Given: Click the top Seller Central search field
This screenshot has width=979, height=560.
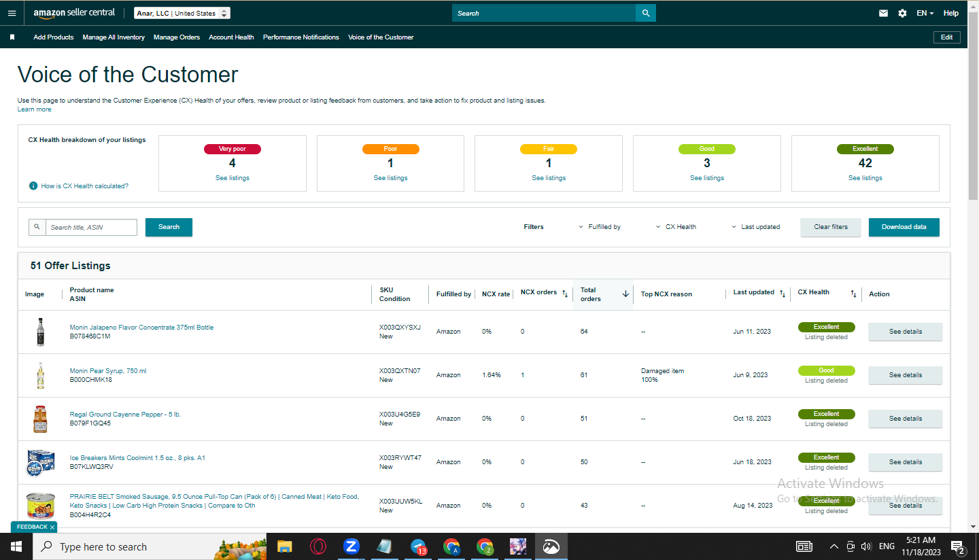Looking at the screenshot, I should pos(544,13).
